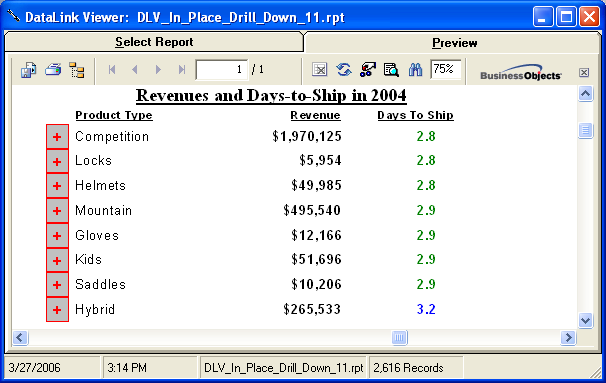Click the 3:14 PM time in status bar
606x383 pixels.
click(x=127, y=367)
